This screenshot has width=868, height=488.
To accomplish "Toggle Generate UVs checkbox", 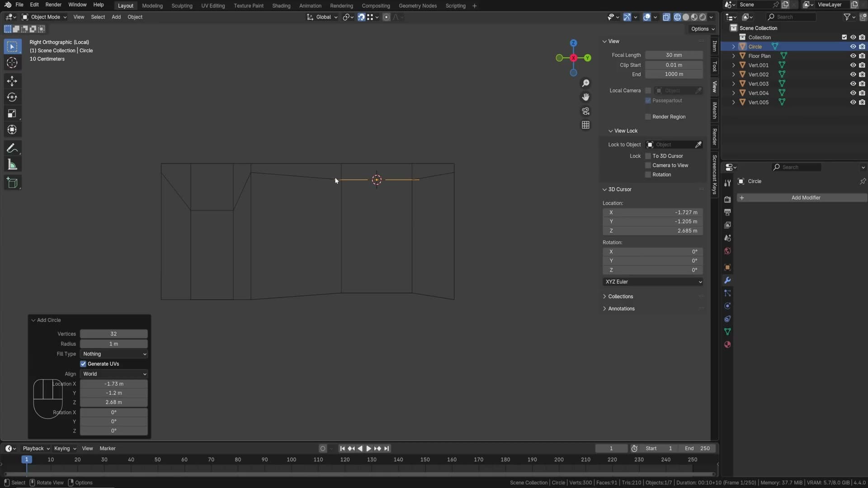I will [x=83, y=364].
